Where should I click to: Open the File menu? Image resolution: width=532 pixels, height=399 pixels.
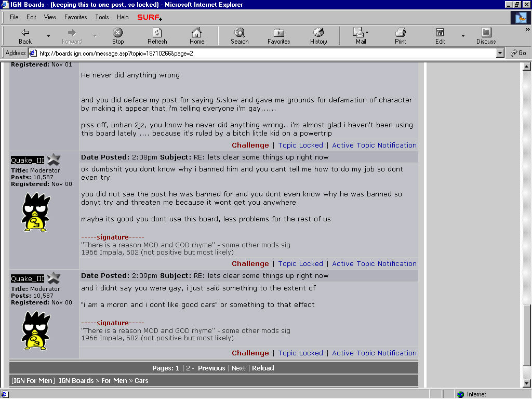coord(14,17)
